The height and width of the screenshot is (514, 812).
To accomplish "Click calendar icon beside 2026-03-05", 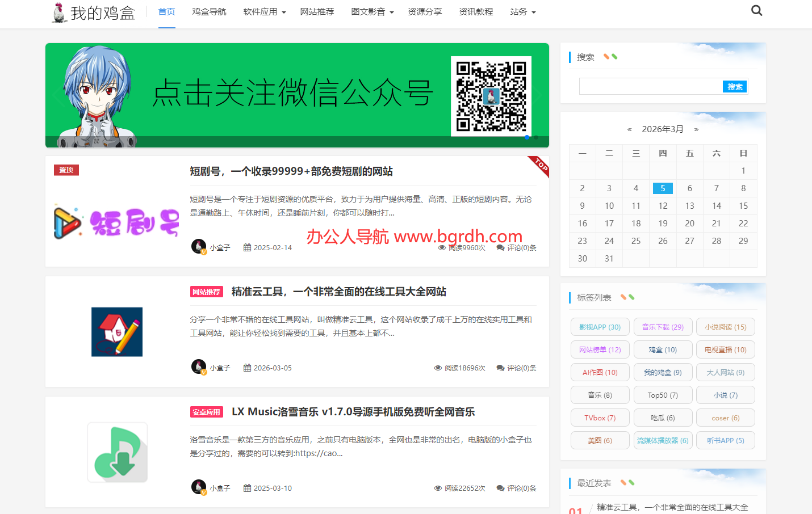I will [x=247, y=368].
